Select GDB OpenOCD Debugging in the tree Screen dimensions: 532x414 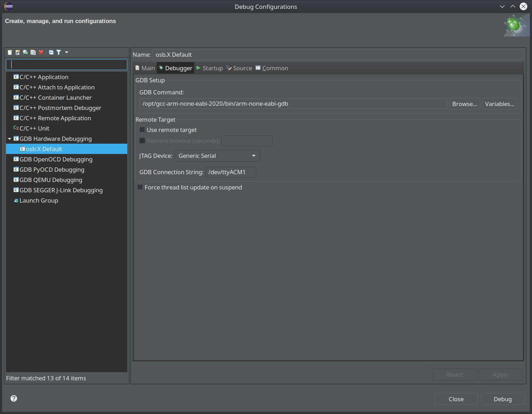[x=56, y=159]
